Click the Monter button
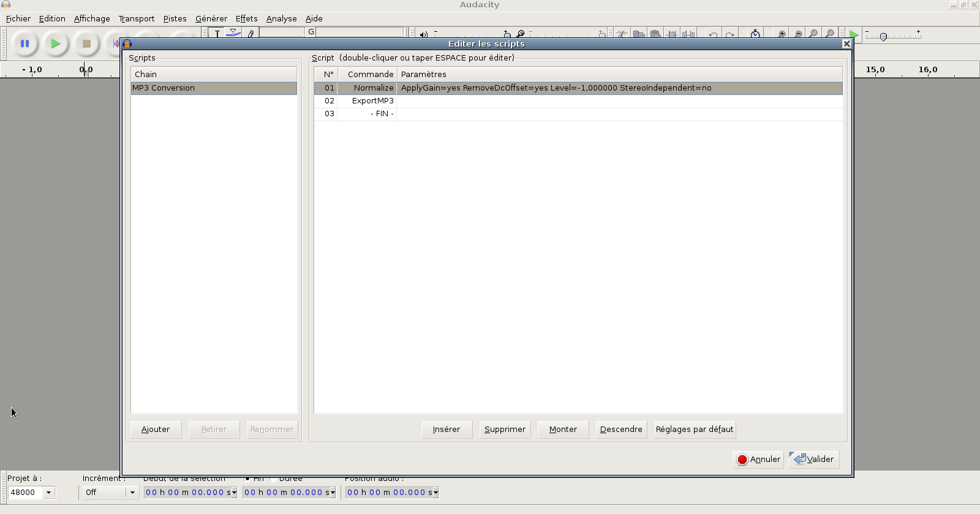The height and width of the screenshot is (514, 980). click(x=563, y=430)
